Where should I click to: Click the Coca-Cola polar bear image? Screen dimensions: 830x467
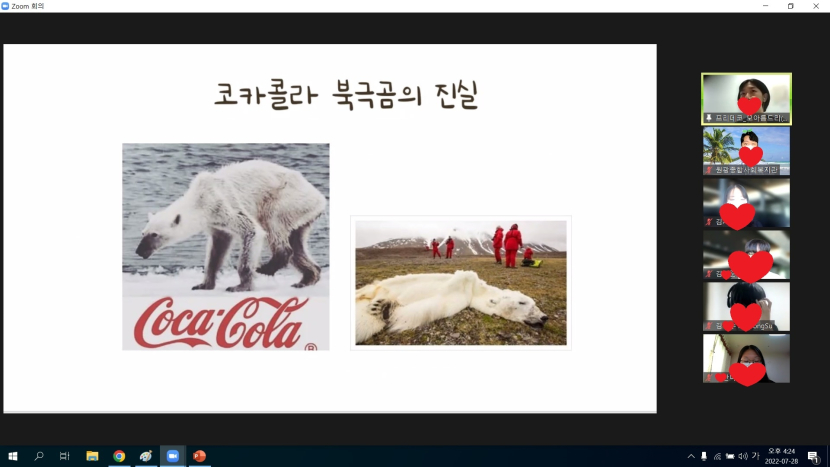(x=225, y=247)
